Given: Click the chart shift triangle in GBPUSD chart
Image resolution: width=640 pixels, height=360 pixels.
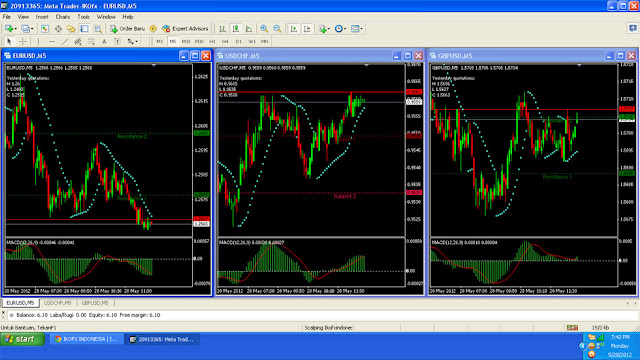Looking at the screenshot, I should coord(579,65).
